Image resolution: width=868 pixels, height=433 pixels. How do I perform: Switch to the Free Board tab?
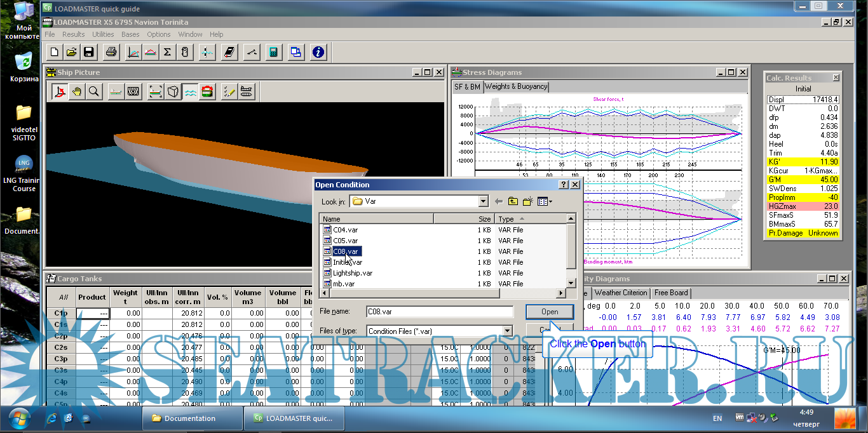tap(670, 293)
